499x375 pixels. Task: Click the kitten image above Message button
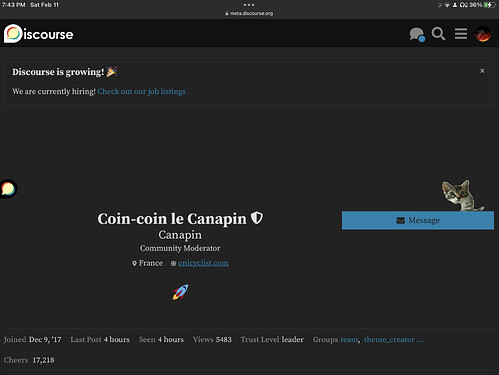click(x=462, y=195)
